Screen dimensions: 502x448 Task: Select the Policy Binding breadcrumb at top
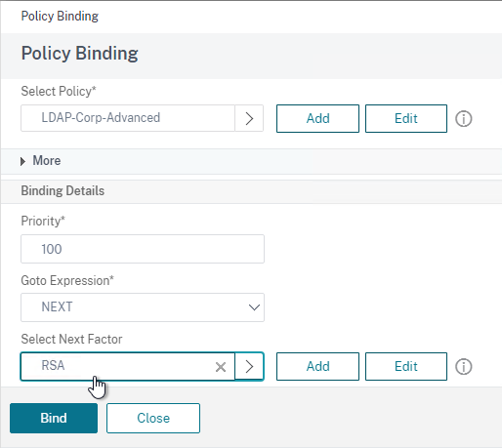(x=60, y=16)
